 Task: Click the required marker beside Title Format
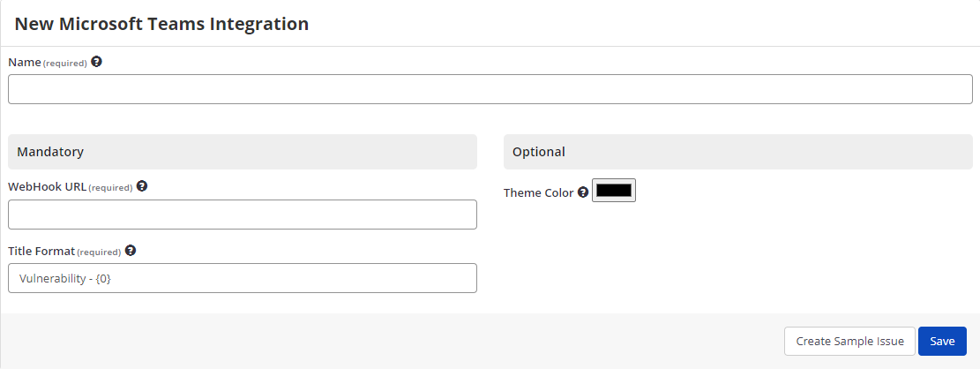(x=100, y=252)
